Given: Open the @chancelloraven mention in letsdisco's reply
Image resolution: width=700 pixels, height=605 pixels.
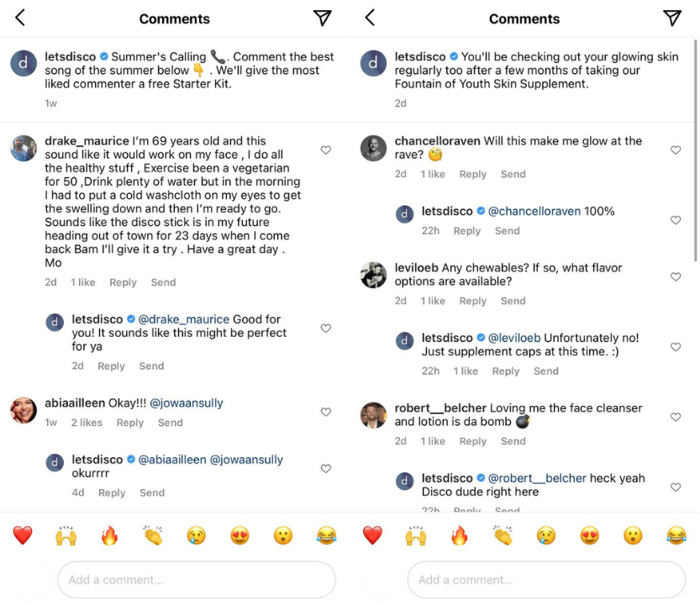Looking at the screenshot, I should tap(534, 211).
